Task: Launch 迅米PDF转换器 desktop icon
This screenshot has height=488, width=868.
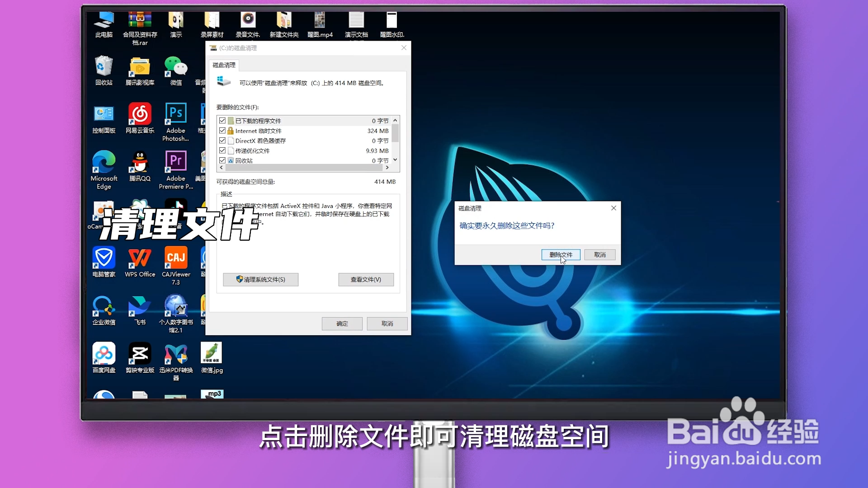Action: tap(176, 361)
